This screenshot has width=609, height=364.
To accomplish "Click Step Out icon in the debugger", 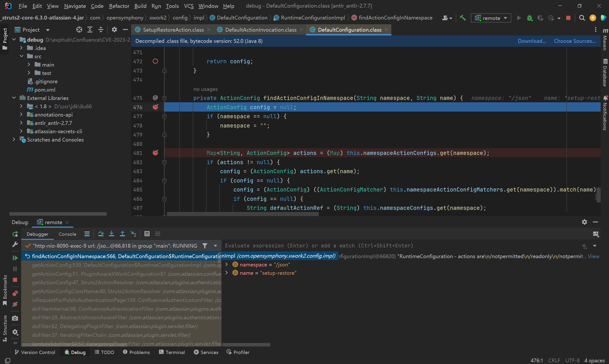I will [x=122, y=234].
